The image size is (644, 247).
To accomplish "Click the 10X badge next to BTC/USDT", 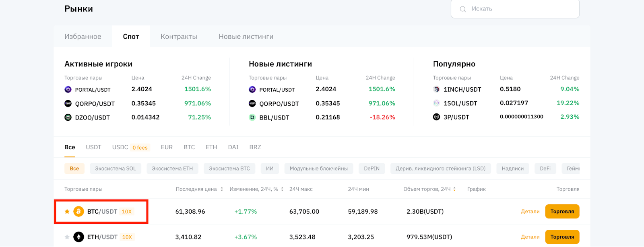I will [127, 212].
